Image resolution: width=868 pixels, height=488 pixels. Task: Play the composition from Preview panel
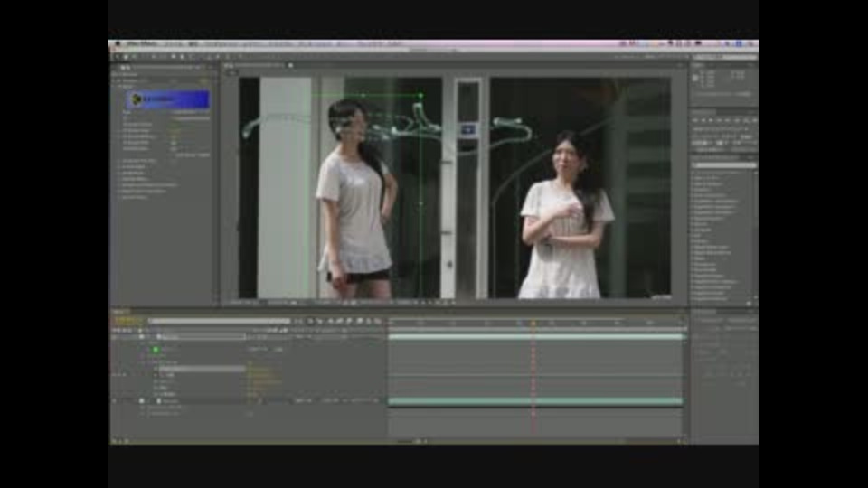(712, 119)
